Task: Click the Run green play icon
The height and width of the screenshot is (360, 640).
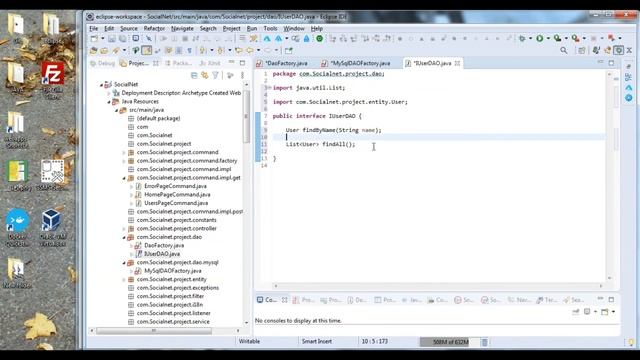Action: [x=540, y=38]
